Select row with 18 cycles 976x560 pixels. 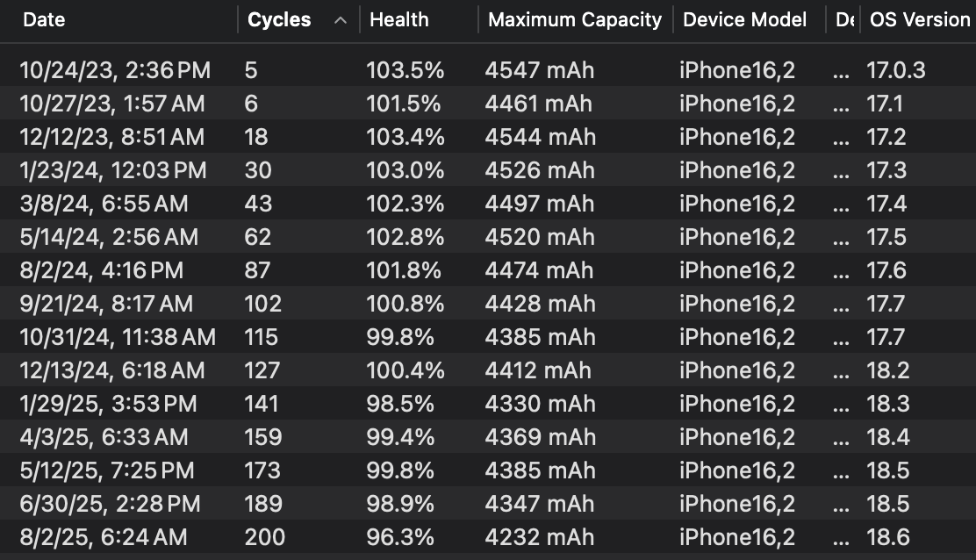coord(256,137)
